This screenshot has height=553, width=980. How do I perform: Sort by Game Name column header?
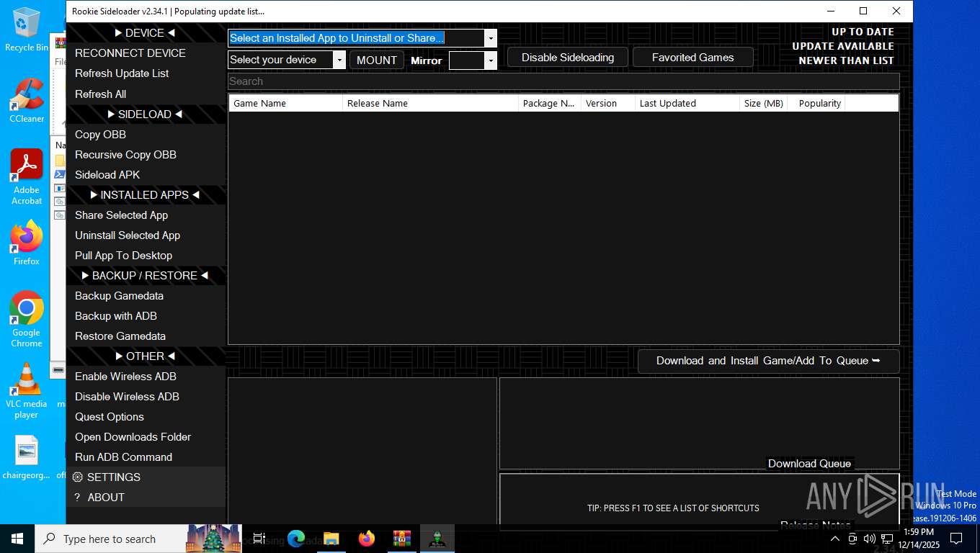(x=285, y=103)
